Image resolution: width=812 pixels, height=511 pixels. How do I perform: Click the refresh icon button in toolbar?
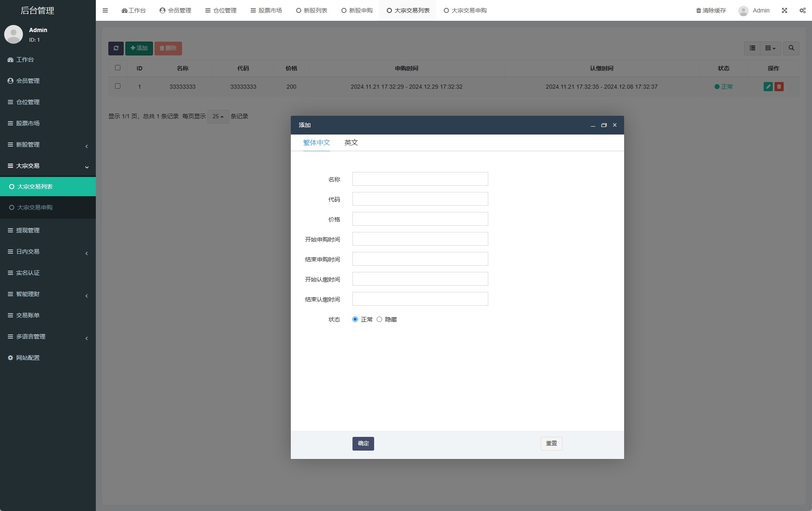(116, 48)
